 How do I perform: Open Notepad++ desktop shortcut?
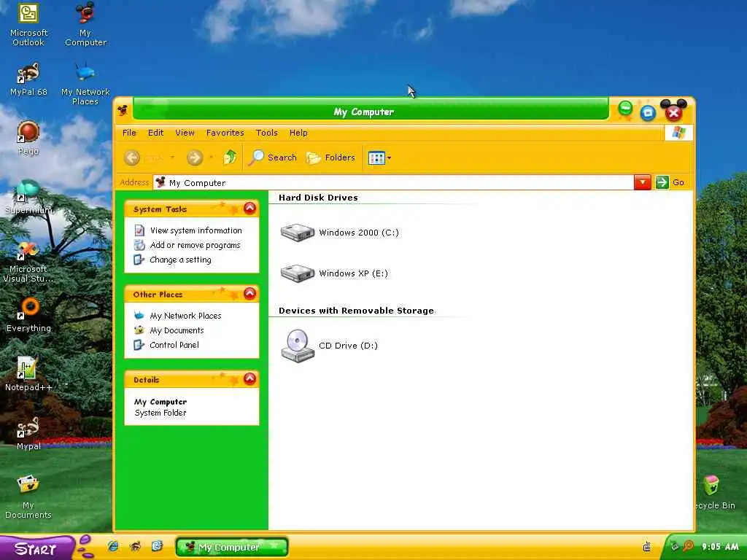click(28, 374)
